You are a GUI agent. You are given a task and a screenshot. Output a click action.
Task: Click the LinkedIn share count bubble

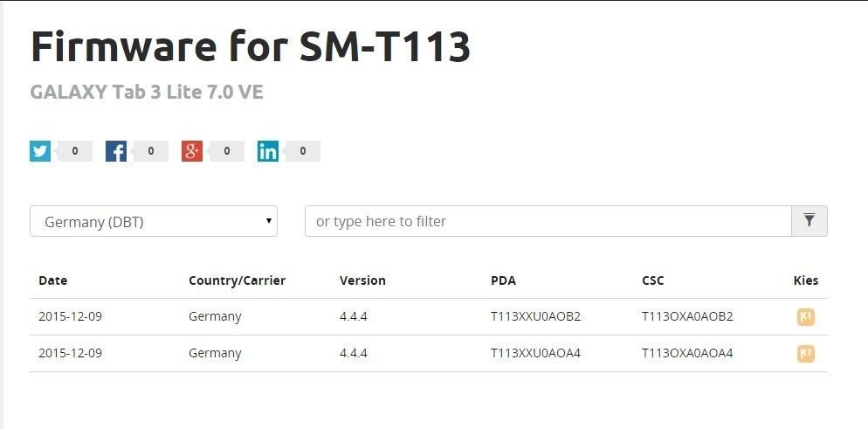[302, 151]
